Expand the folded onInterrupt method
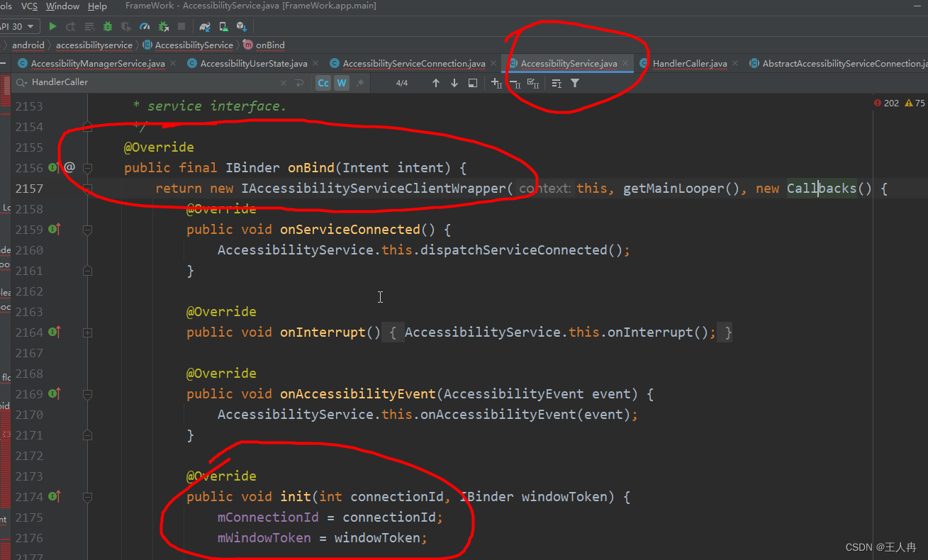 [87, 332]
